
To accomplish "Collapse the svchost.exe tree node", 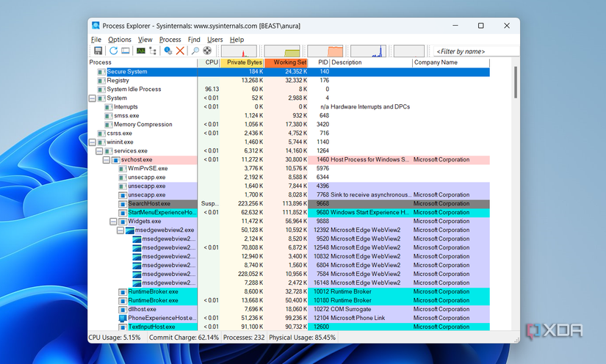I will (x=107, y=159).
